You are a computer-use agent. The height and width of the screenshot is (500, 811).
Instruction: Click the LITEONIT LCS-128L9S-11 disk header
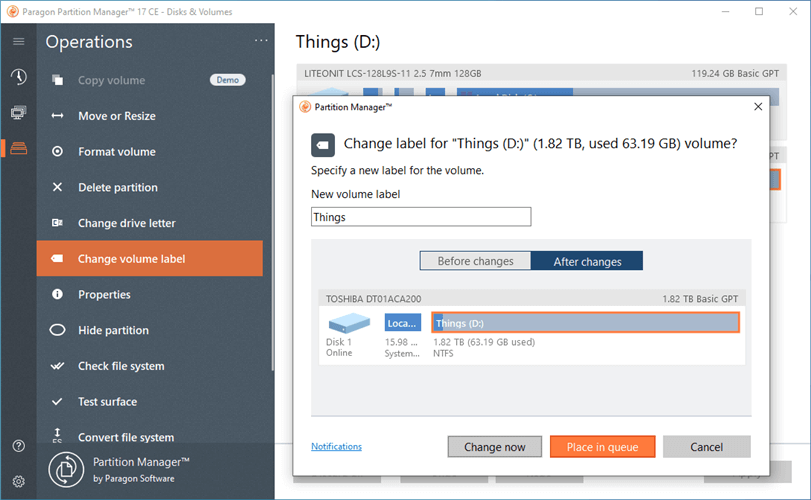542,73
